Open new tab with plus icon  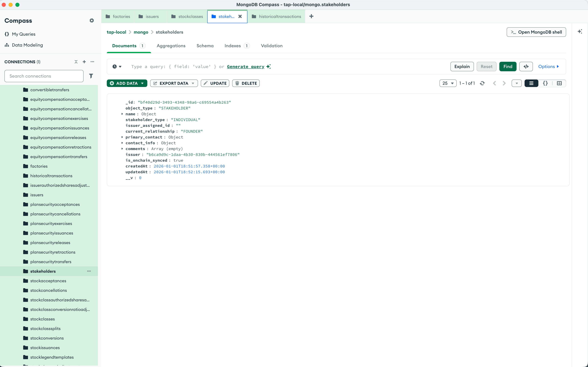pos(311,16)
